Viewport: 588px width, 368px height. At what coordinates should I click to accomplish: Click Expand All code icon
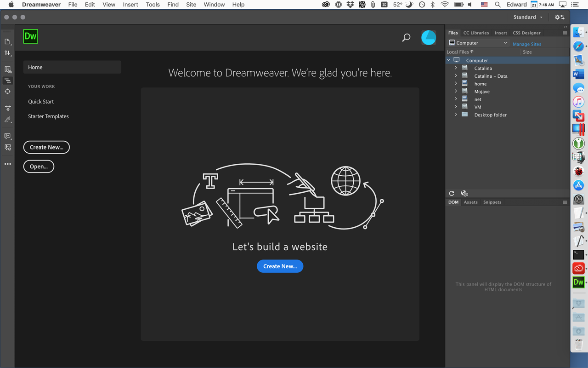point(7,108)
